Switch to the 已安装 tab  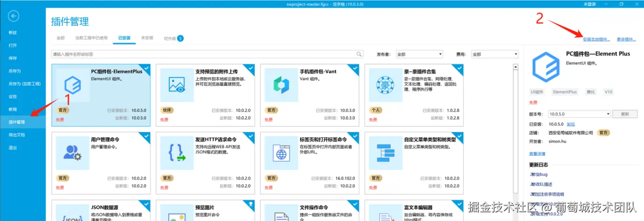(x=124, y=38)
